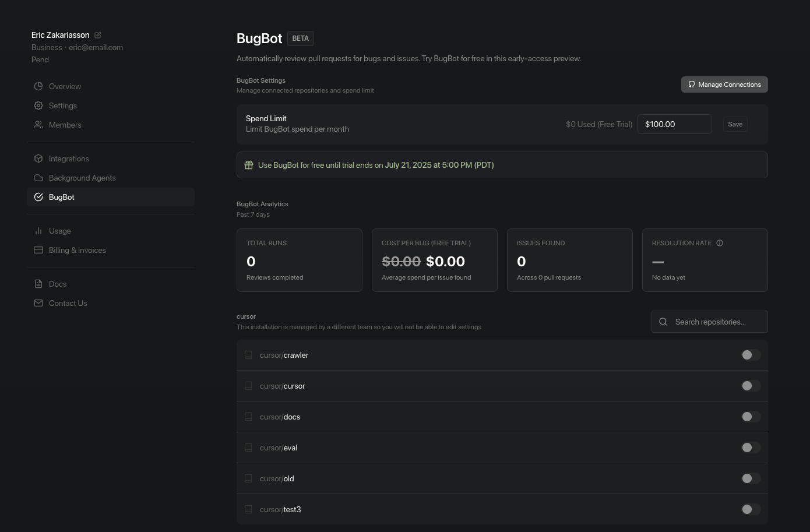Click the 'Eric Zakariasson' account name
The height and width of the screenshot is (532, 810).
(x=61, y=35)
